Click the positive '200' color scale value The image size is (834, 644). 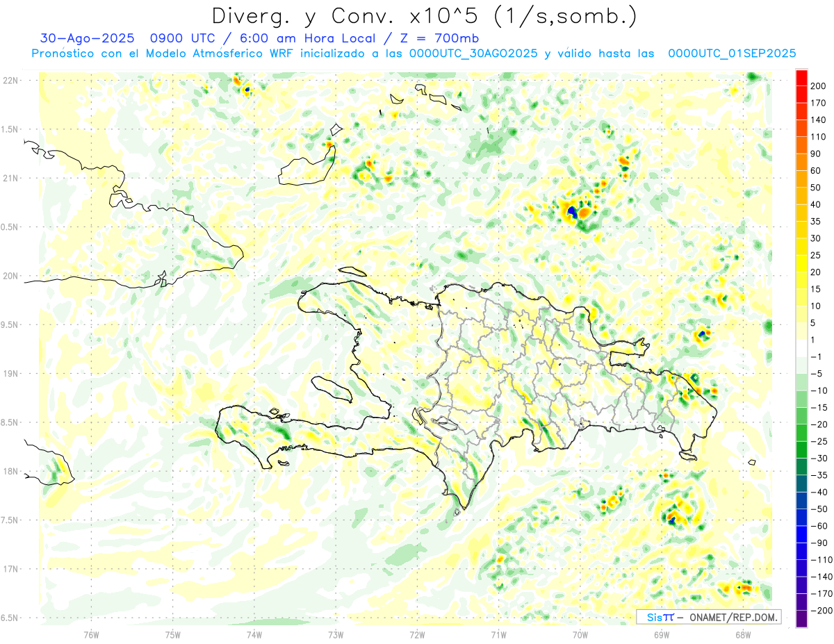coord(819,86)
